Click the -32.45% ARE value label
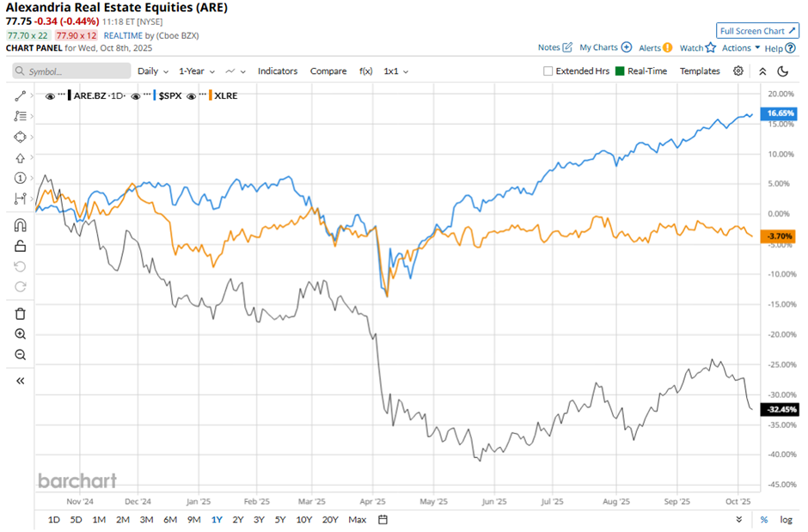 [x=780, y=409]
